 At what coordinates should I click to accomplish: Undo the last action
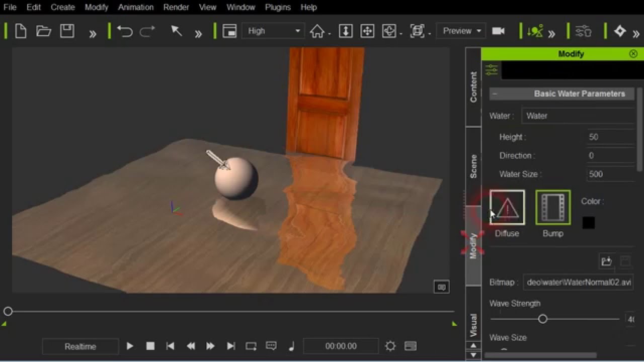(x=124, y=31)
